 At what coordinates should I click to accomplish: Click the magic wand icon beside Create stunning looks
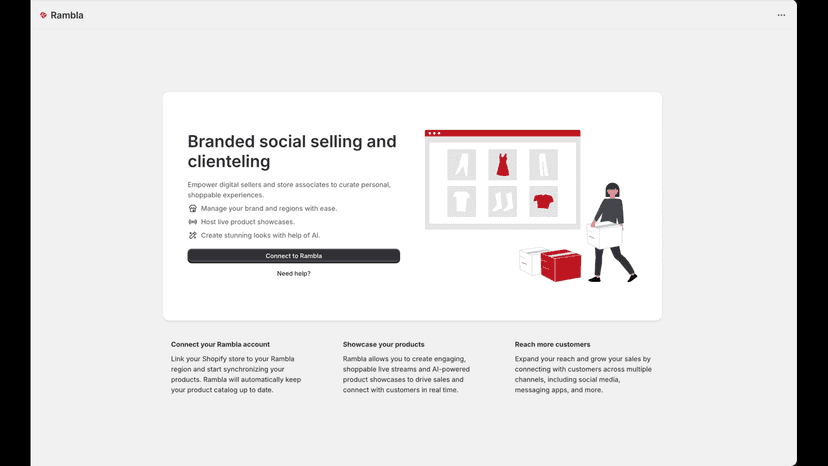(193, 236)
